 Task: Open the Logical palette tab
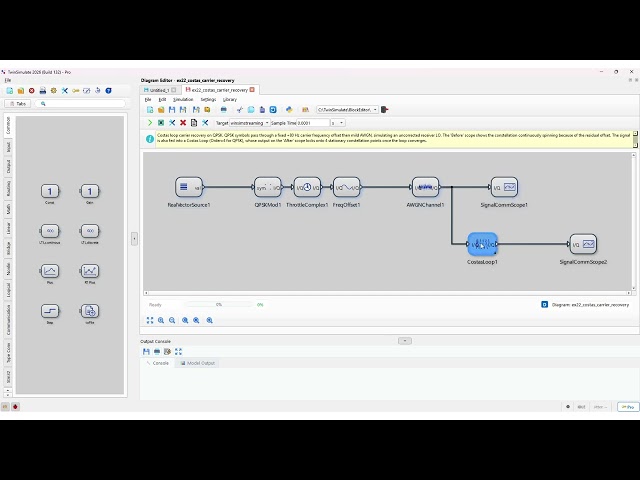tap(8, 290)
